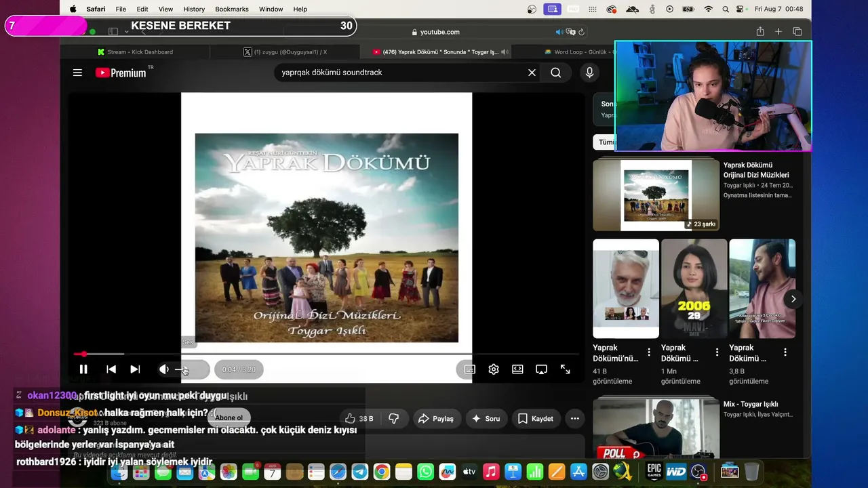
Task: Share the video using Paylaş
Action: (x=437, y=419)
